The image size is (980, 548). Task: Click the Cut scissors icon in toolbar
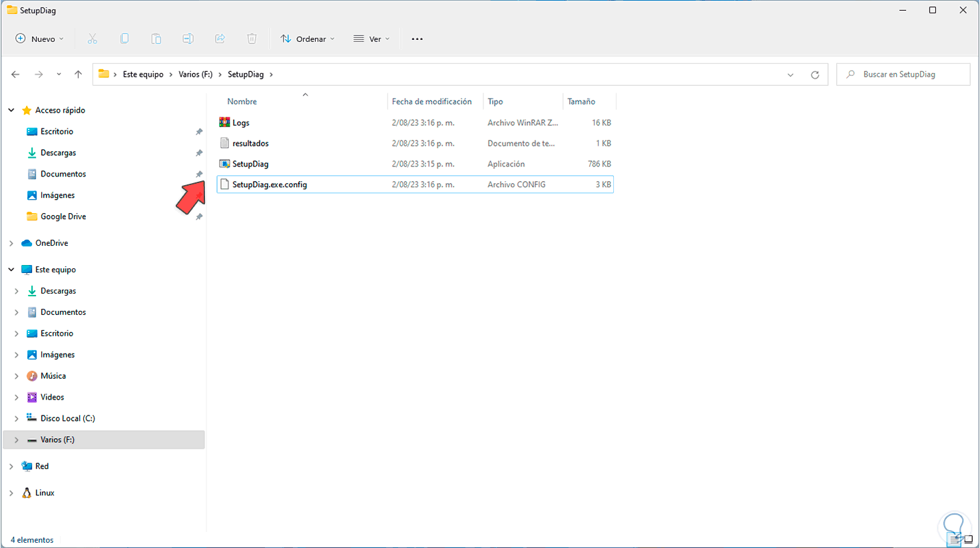[x=93, y=39]
